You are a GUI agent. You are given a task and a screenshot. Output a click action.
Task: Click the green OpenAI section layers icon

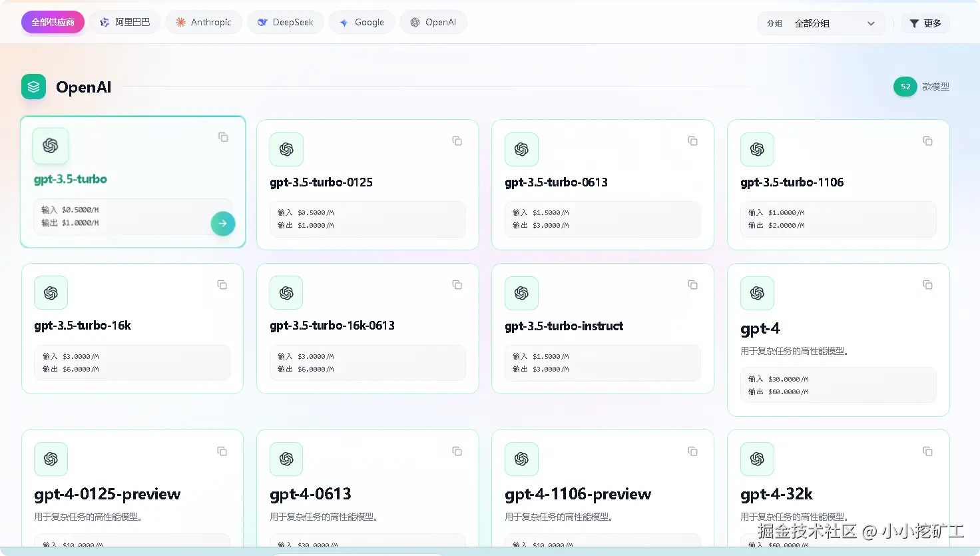[x=33, y=87]
